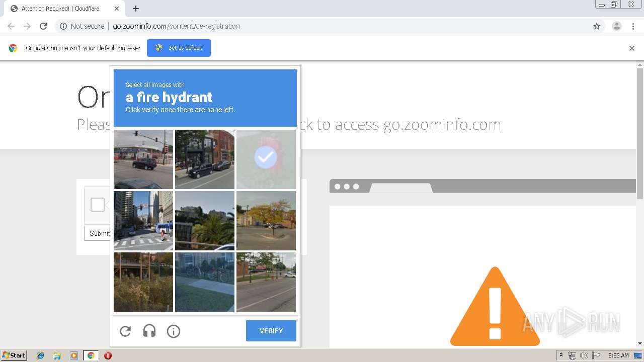Select the Attention Required Cloudflare tab
644x362 pixels.
tap(64, 9)
